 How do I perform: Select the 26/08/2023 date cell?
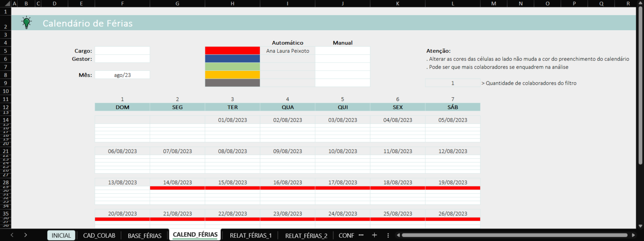coord(453,213)
